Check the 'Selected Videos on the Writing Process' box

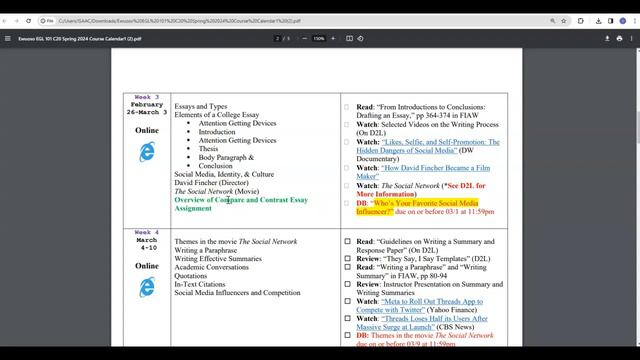pyautogui.click(x=347, y=124)
